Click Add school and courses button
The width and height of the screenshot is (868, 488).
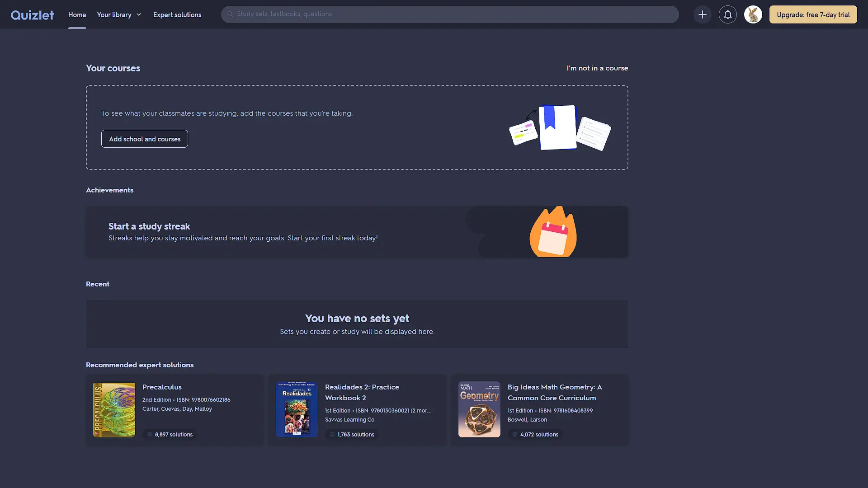(145, 139)
